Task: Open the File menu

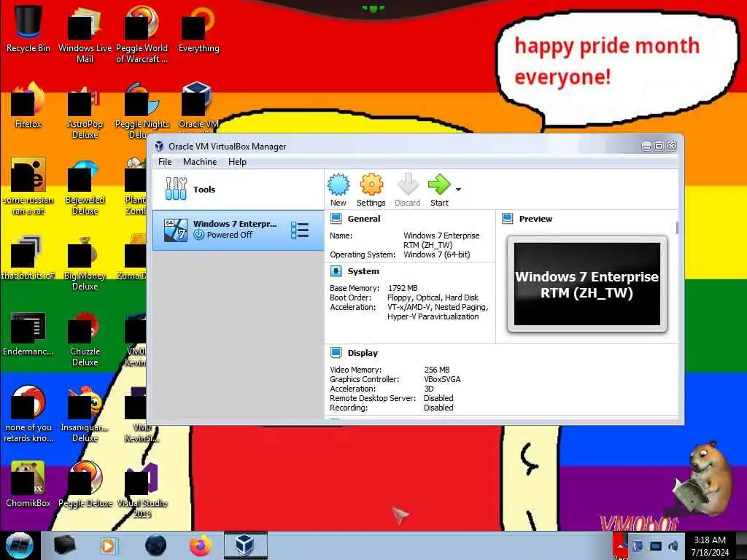Action: (165, 162)
